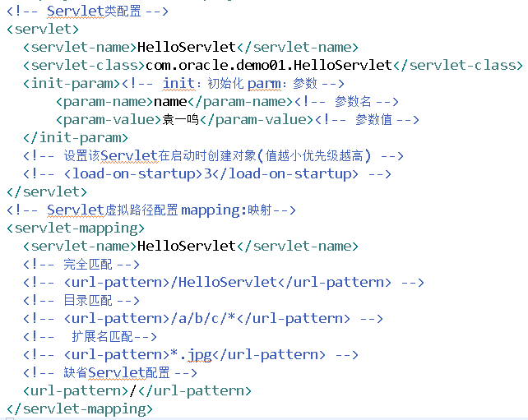Click the active url-pattern slash value
Screen dimensions: 528x420
[133, 391]
